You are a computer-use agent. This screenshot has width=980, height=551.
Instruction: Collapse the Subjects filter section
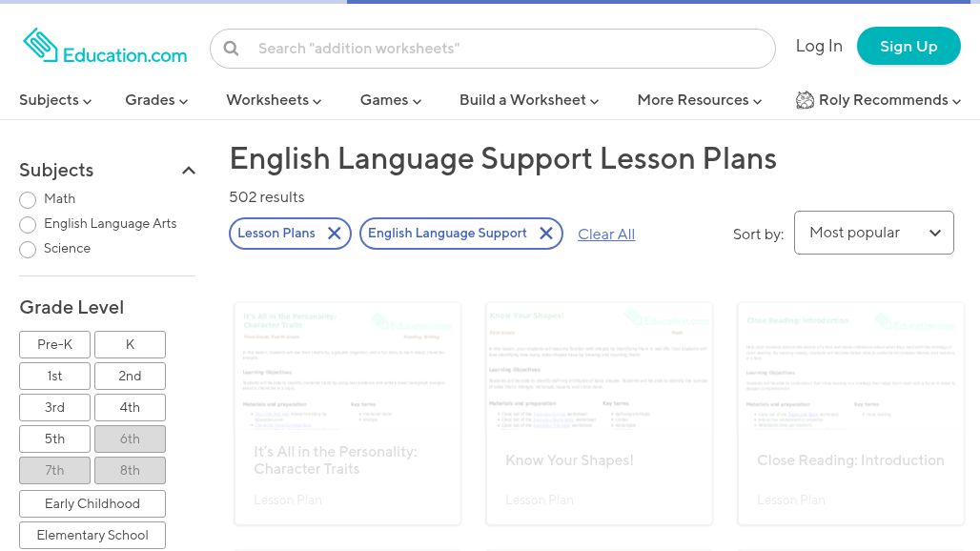click(188, 171)
